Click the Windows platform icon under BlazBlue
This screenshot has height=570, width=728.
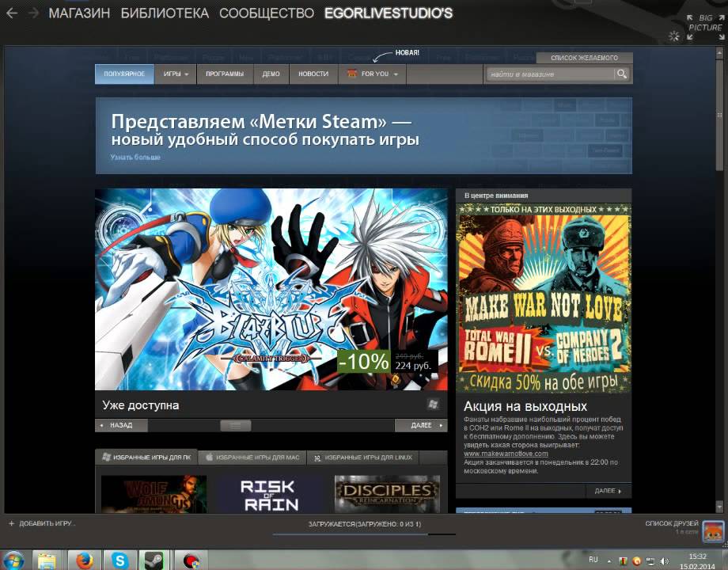[433, 405]
